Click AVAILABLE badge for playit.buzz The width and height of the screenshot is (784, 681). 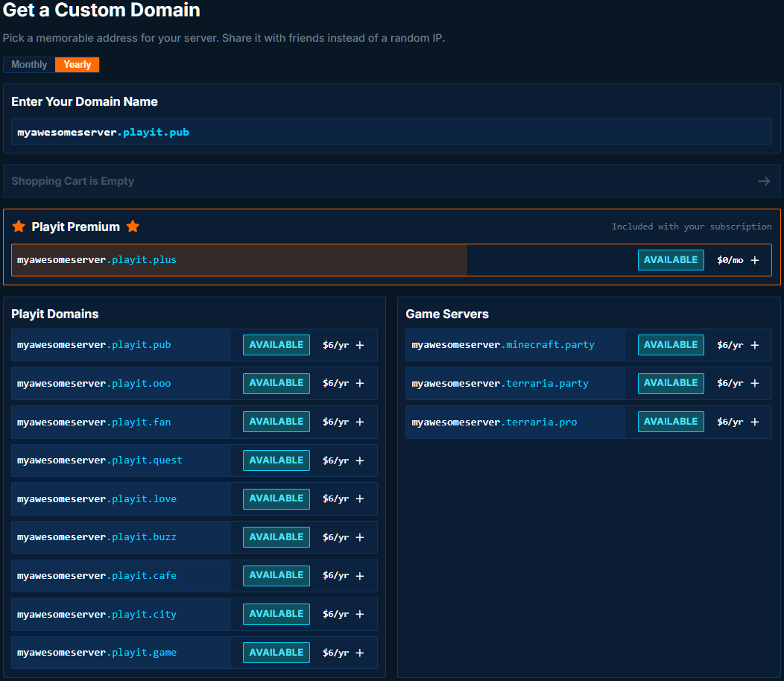tap(276, 537)
